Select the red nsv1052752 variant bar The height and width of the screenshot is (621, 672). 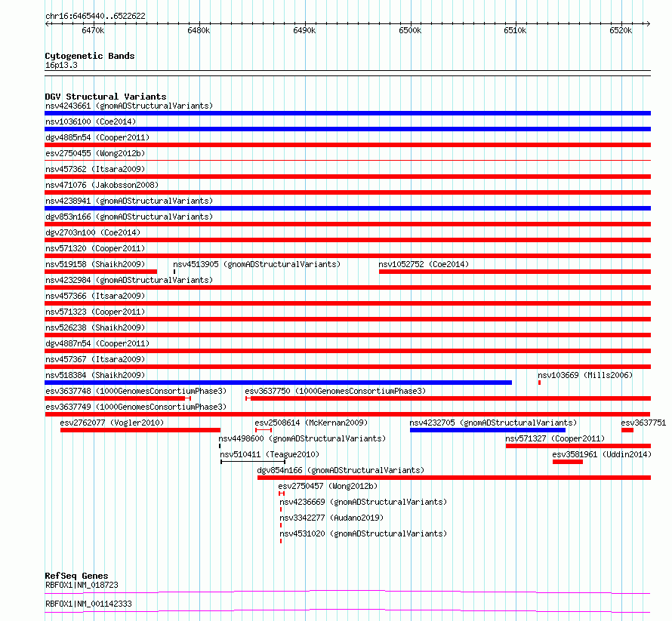[515, 272]
